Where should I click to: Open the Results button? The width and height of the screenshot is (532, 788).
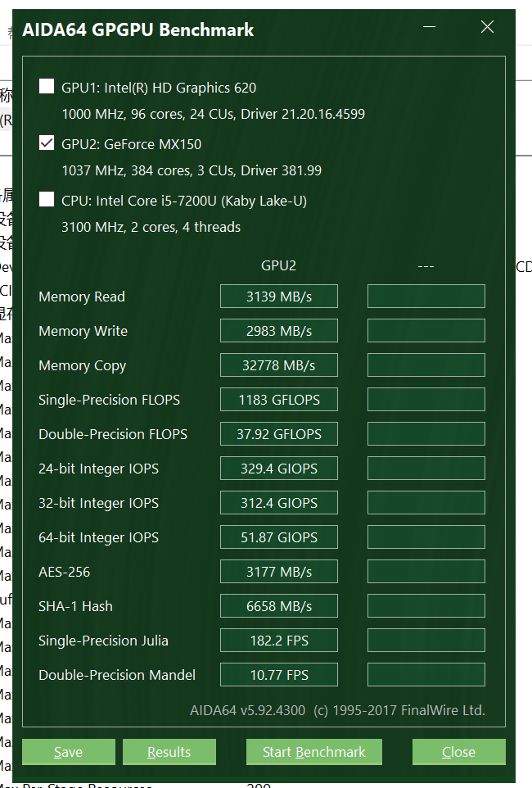[169, 752]
